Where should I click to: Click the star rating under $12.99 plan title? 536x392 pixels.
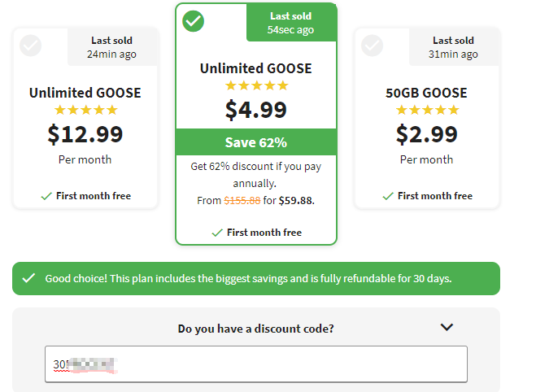pos(85,110)
